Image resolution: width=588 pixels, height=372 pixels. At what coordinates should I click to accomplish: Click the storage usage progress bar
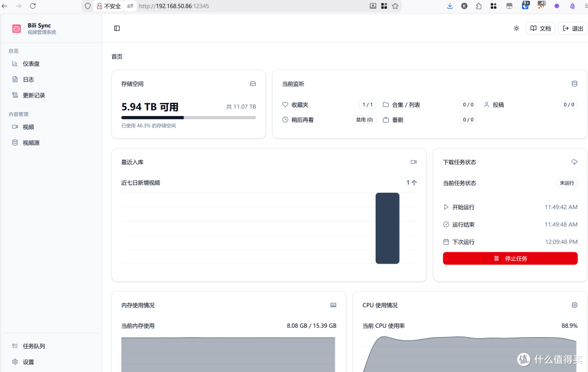coord(188,118)
